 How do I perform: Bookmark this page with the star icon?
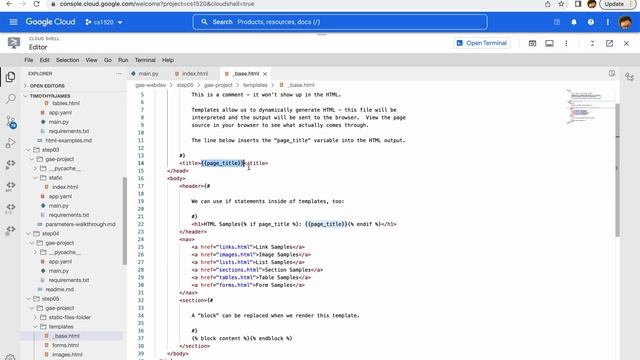561,4
